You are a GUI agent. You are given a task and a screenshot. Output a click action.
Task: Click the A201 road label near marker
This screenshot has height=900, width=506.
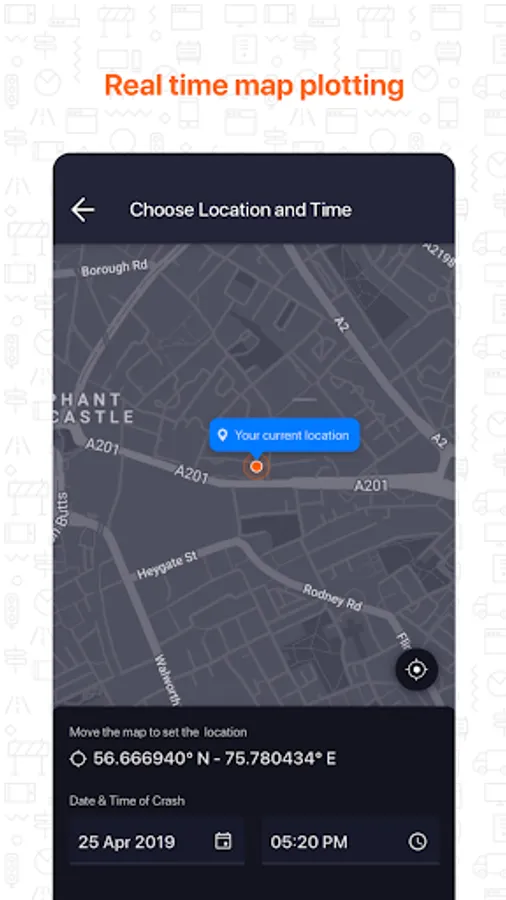tap(192, 474)
